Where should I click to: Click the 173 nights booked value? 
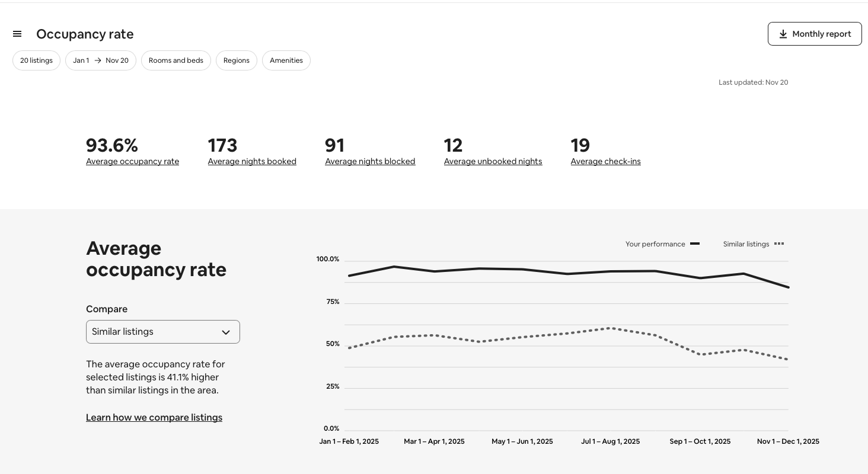coord(223,145)
